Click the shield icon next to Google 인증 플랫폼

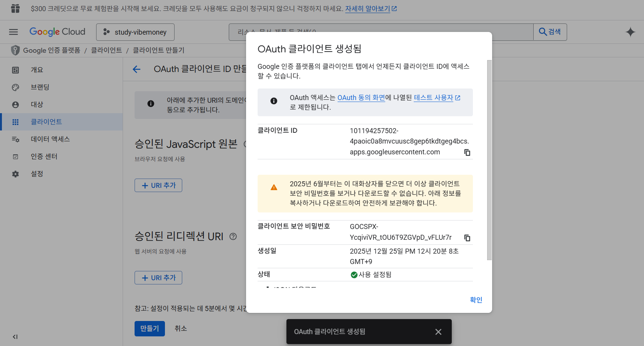tap(15, 50)
